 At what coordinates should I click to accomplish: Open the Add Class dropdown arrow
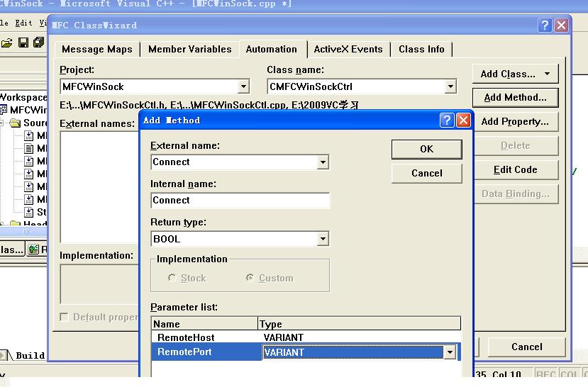(548, 74)
